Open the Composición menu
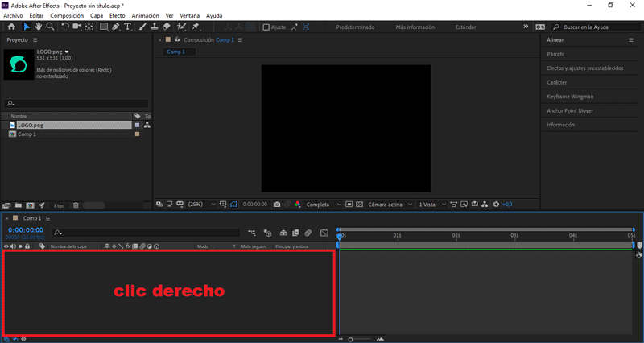Screen dimensions: 644x343 (67, 15)
